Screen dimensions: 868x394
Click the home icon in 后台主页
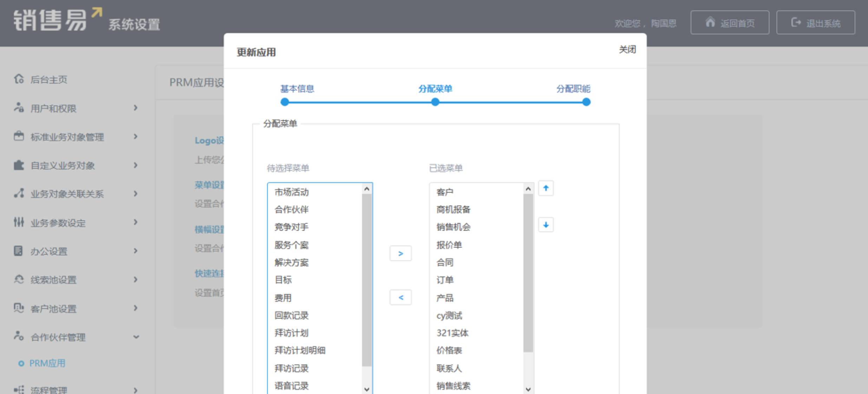pos(19,79)
